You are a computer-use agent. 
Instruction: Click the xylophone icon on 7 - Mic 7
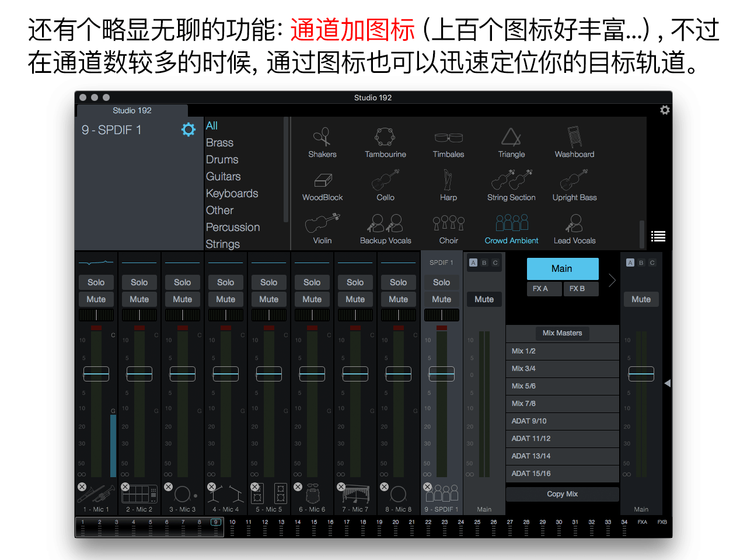tap(355, 494)
